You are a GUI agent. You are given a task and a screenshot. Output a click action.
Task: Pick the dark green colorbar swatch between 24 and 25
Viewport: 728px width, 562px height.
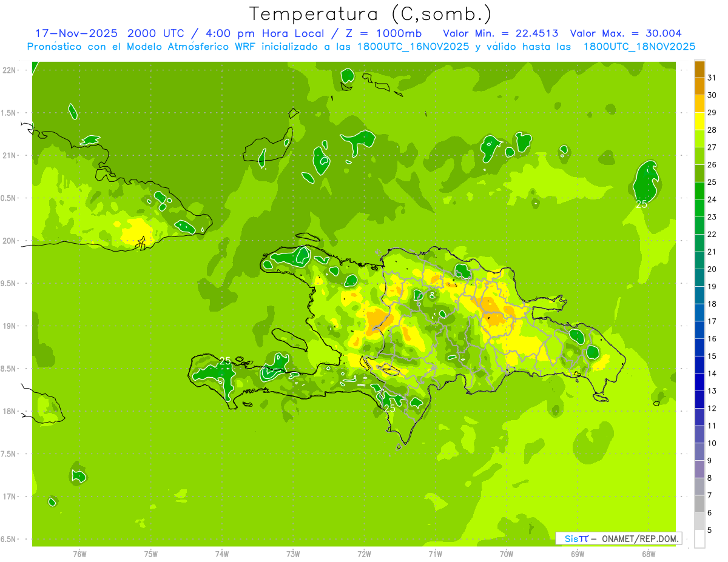click(699, 191)
